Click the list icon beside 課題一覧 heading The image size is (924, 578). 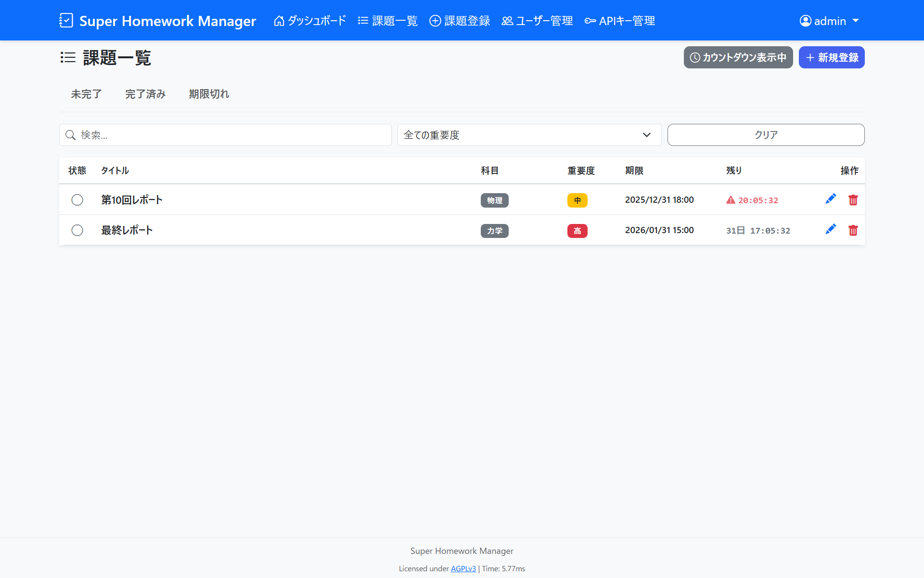[68, 58]
